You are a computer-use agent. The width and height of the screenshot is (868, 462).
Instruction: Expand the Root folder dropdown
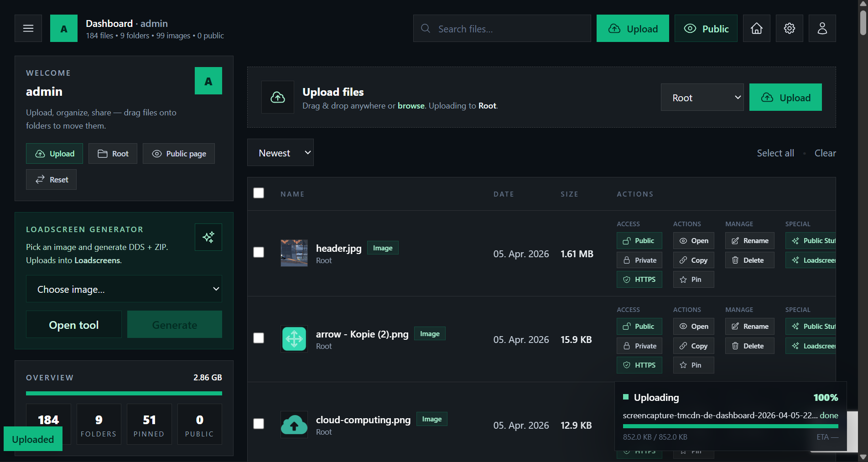(x=702, y=98)
